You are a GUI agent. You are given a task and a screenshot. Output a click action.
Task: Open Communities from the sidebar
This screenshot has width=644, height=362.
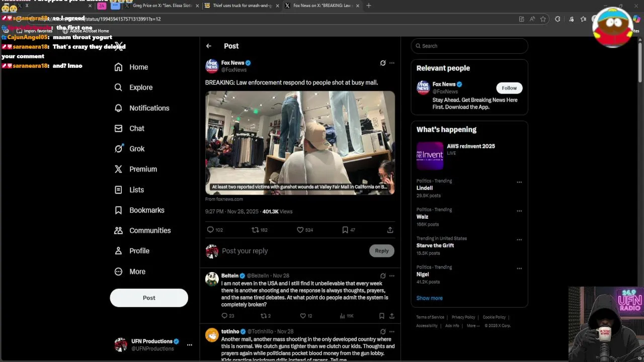pyautogui.click(x=142, y=230)
